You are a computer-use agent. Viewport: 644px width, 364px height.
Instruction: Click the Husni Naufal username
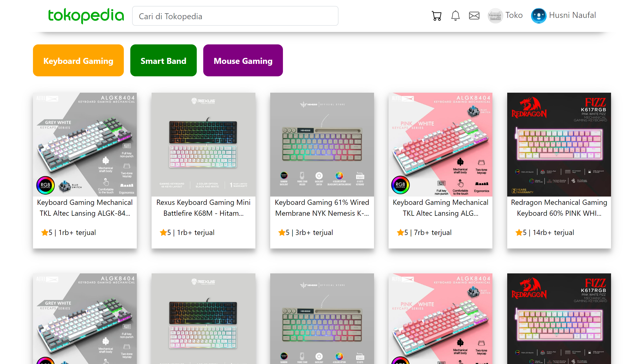(x=572, y=15)
